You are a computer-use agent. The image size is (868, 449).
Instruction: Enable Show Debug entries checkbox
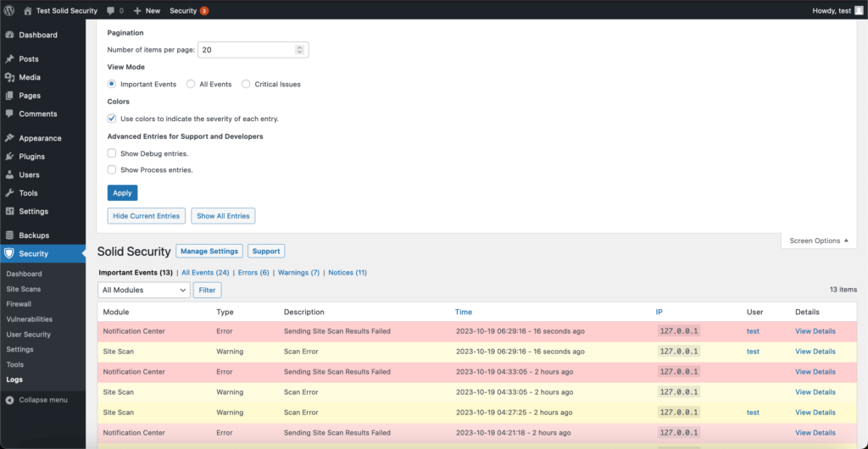112,153
